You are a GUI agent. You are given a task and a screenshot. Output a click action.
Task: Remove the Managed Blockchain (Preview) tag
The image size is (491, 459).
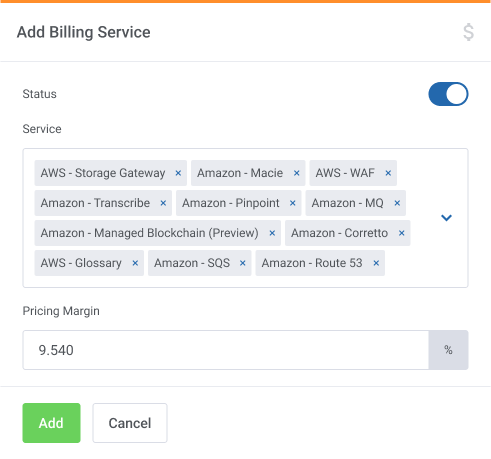[x=272, y=233]
